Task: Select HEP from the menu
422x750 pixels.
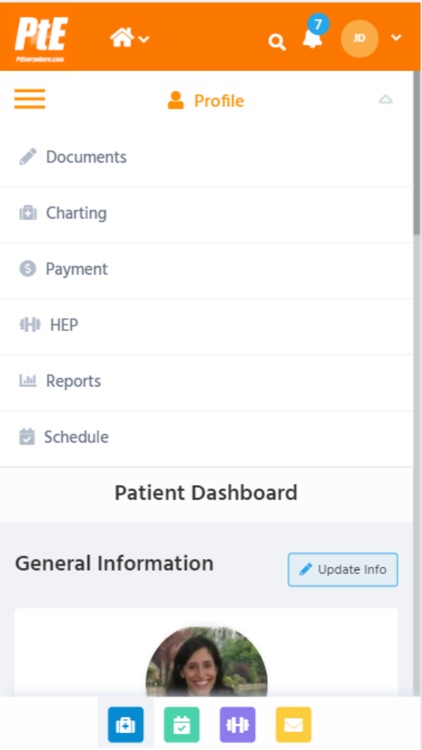Action: (206, 325)
